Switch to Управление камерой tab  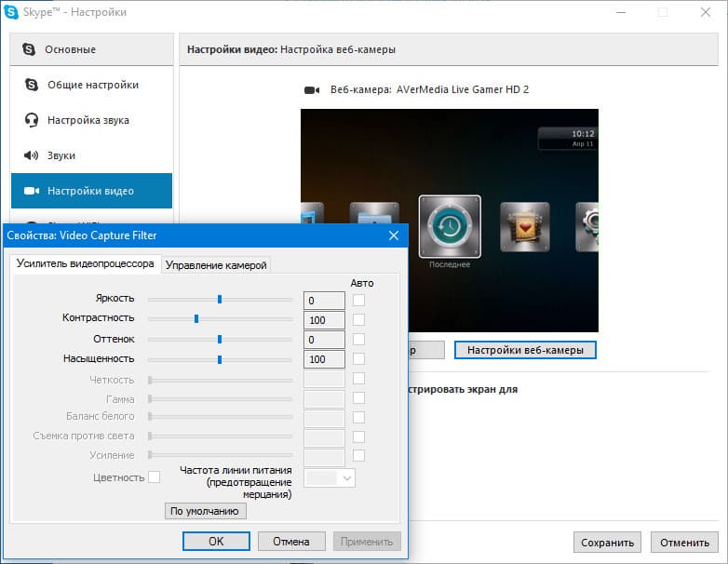(216, 265)
